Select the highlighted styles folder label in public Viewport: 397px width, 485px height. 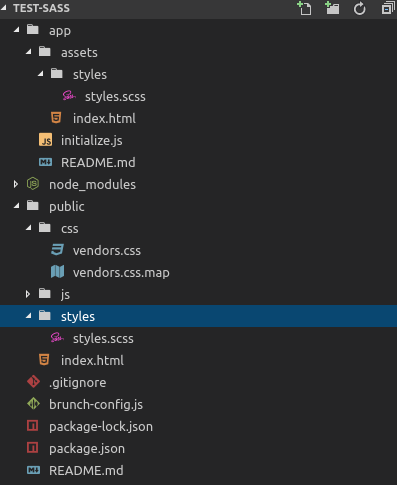click(78, 317)
